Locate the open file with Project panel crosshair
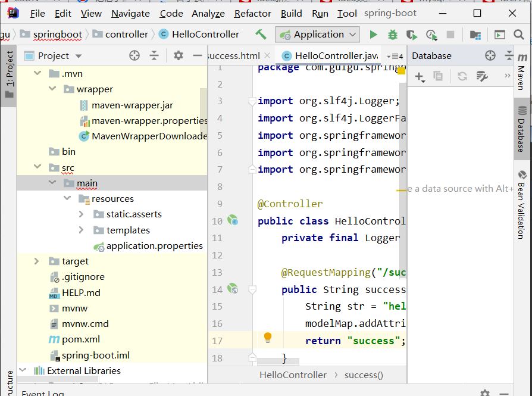This screenshot has height=396, width=532. [134, 55]
